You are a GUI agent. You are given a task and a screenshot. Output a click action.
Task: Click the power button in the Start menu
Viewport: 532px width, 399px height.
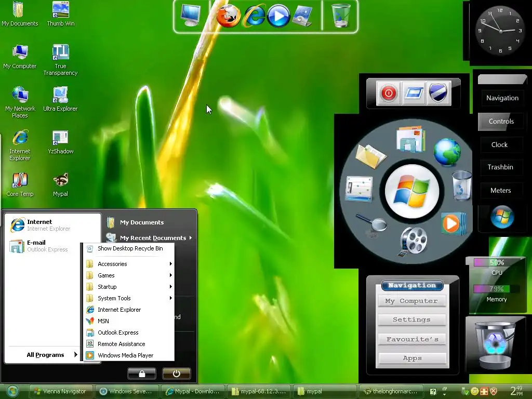pyautogui.click(x=177, y=374)
